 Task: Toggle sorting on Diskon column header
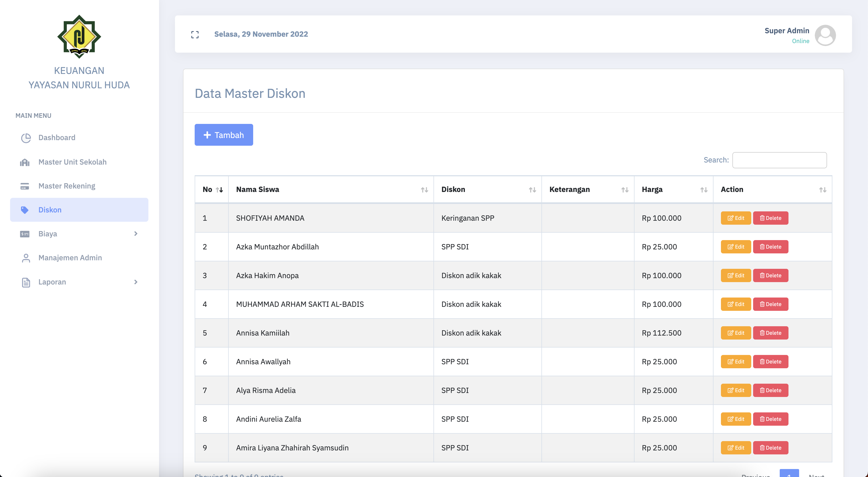[532, 190]
